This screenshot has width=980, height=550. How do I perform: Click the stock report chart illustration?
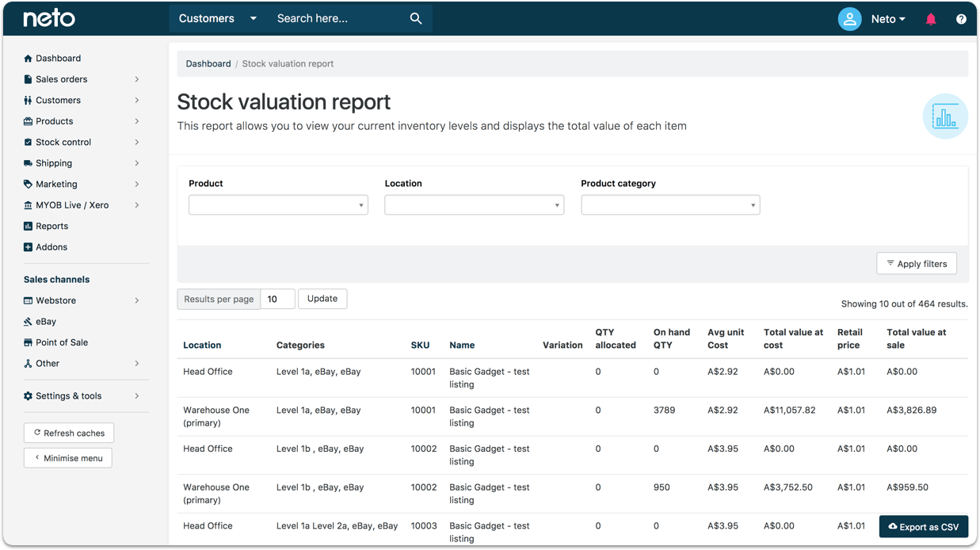[x=945, y=116]
